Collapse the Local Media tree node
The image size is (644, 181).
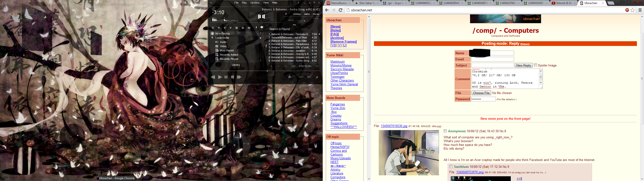(x=212, y=38)
